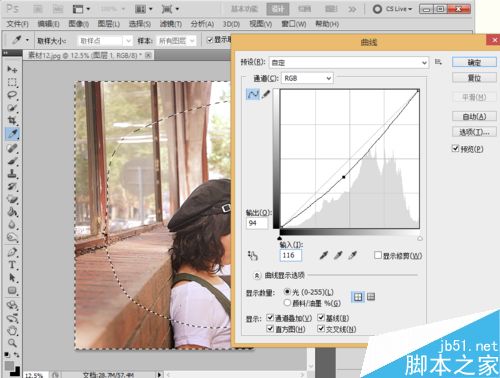Select the Rectangular Marquee tool

click(12, 82)
